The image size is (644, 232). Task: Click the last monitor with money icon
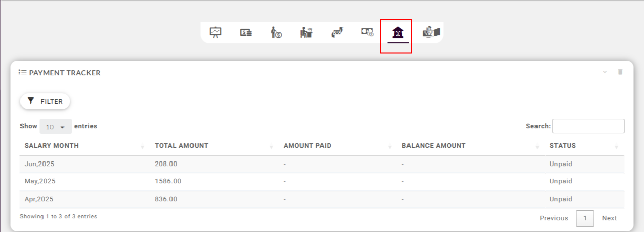click(431, 33)
